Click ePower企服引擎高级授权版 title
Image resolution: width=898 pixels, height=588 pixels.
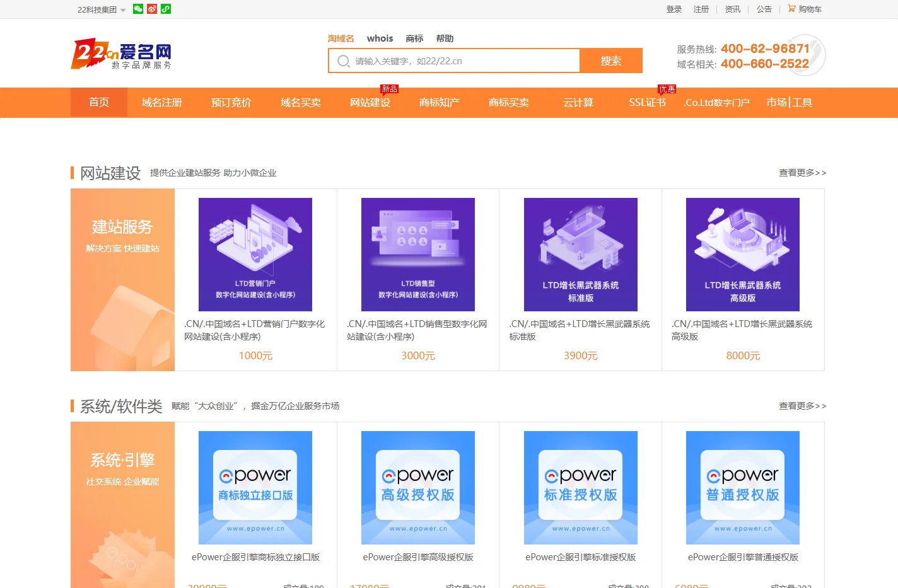pos(418,557)
